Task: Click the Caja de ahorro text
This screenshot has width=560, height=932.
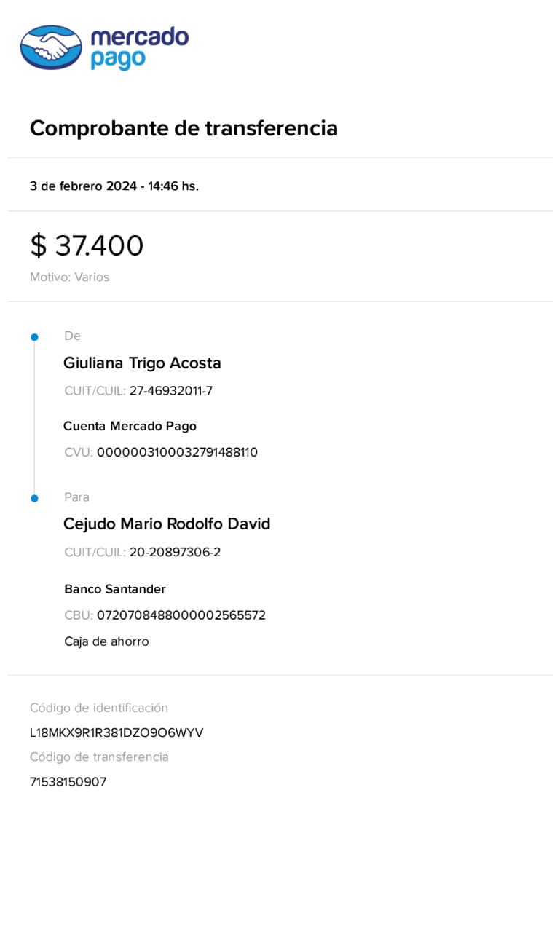Action: click(x=106, y=641)
